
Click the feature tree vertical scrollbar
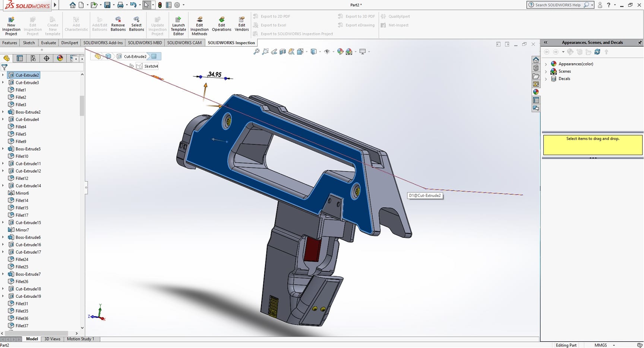point(82,106)
